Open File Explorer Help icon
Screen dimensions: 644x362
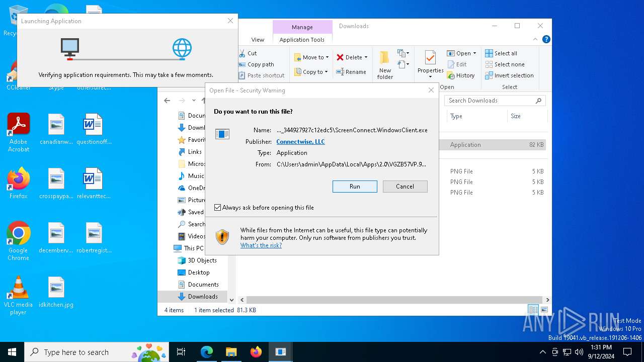[x=546, y=39]
